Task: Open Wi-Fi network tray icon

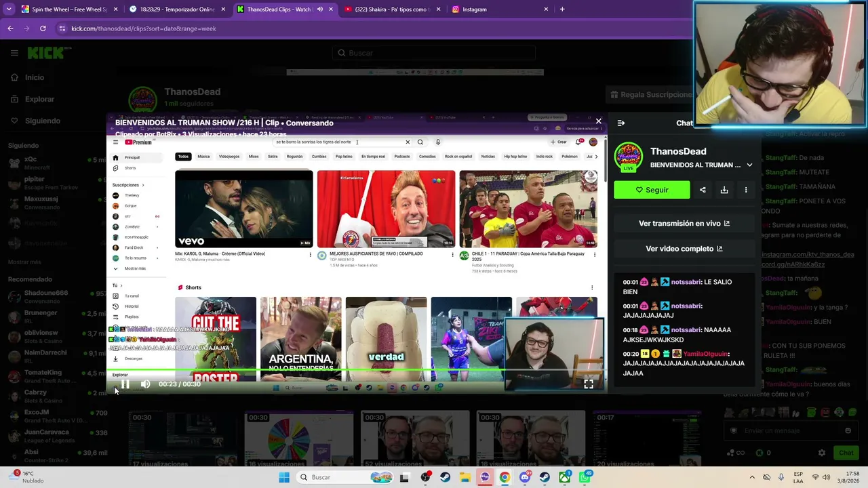Action: pyautogui.click(x=815, y=477)
